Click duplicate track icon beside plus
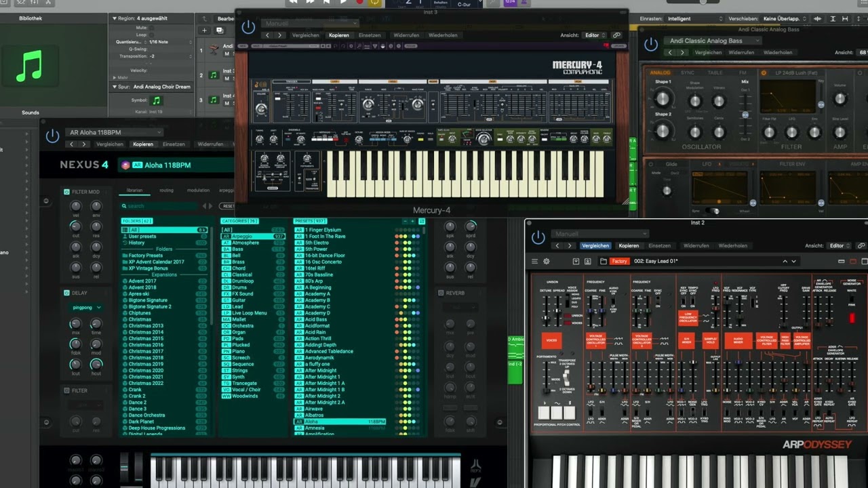Image resolution: width=868 pixels, height=488 pixels. [220, 30]
